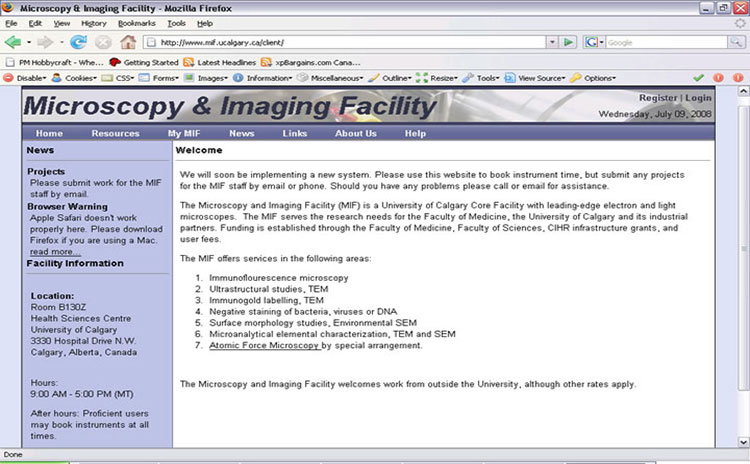Open the Outline dropdown
Image resolution: width=750 pixels, height=464 pixels.
click(x=390, y=78)
